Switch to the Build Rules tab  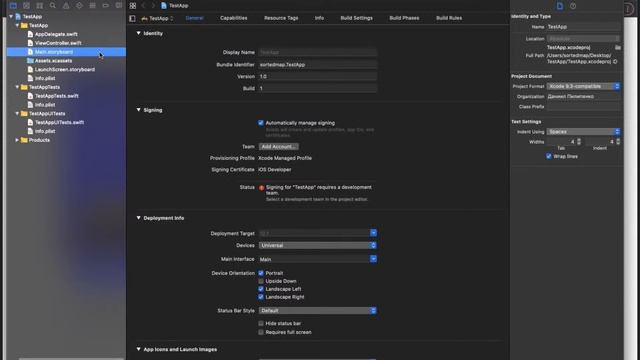click(x=449, y=18)
